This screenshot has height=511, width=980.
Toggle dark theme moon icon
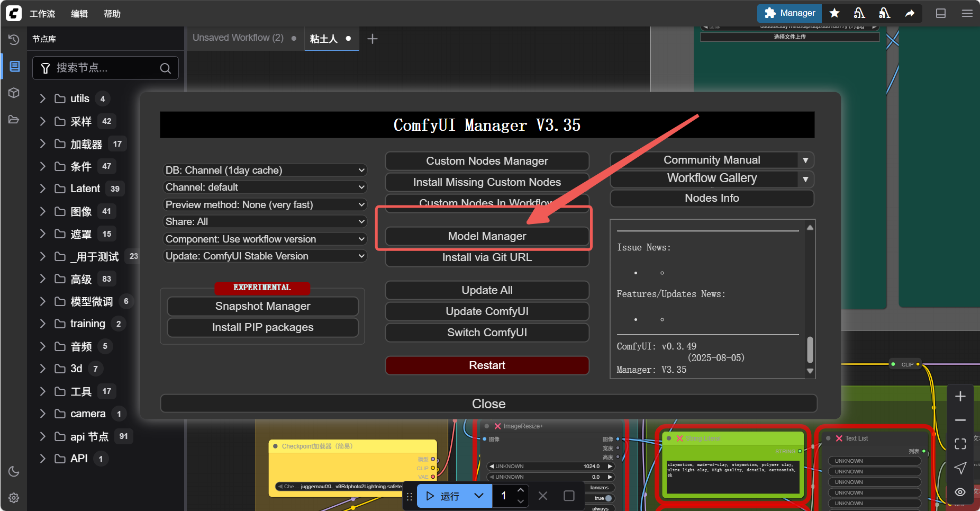[14, 471]
